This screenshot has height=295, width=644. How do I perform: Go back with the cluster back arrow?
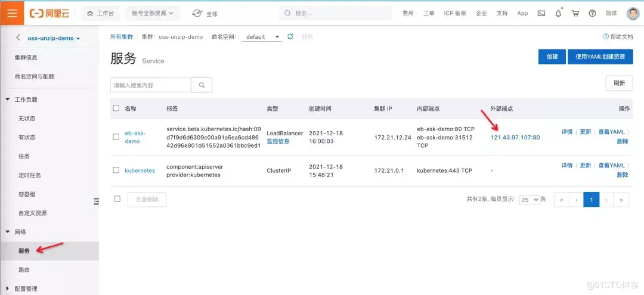(x=18, y=38)
